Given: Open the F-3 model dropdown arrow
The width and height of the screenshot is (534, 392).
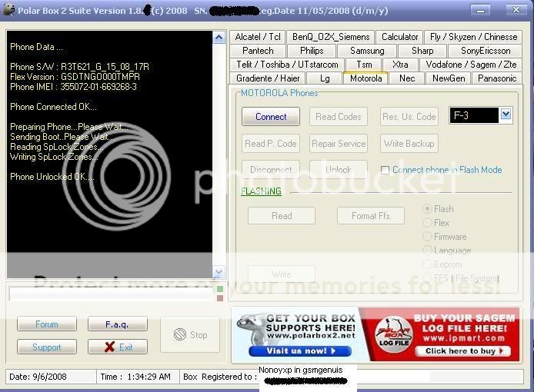Looking at the screenshot, I should (x=506, y=115).
